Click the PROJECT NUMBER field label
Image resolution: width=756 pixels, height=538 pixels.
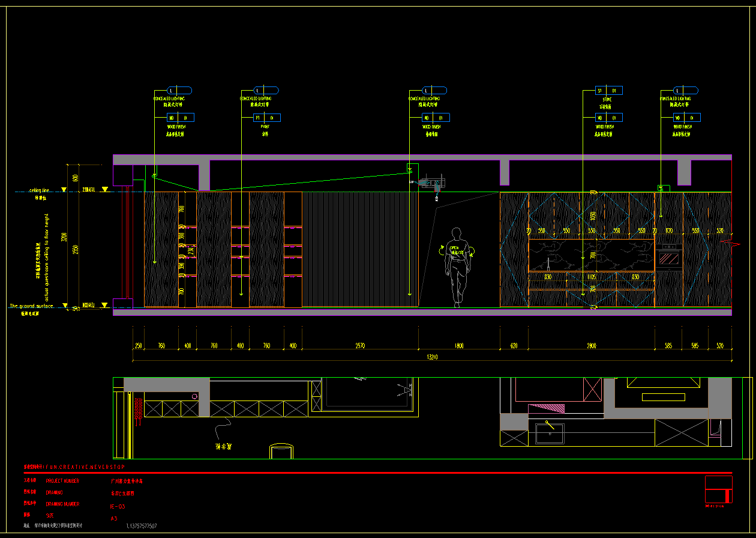(x=62, y=481)
